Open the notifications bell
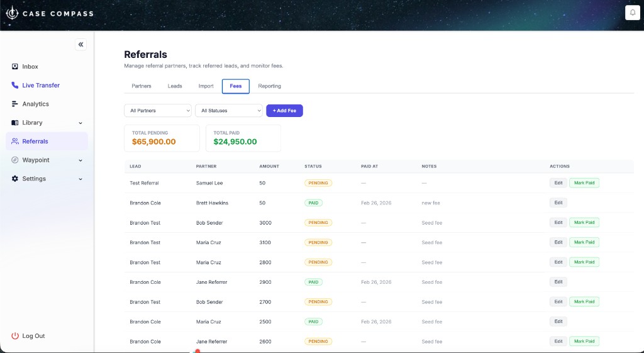The image size is (644, 353). pos(633,13)
